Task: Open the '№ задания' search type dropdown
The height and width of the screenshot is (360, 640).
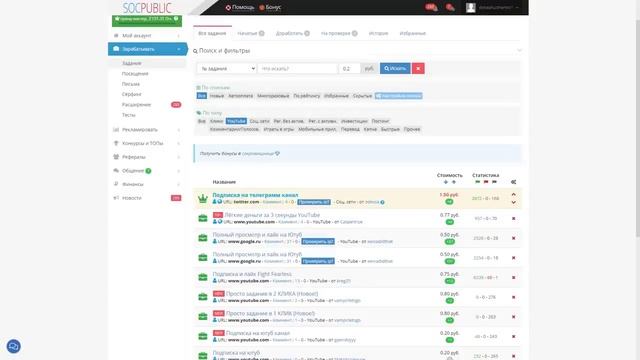Action: (227, 69)
